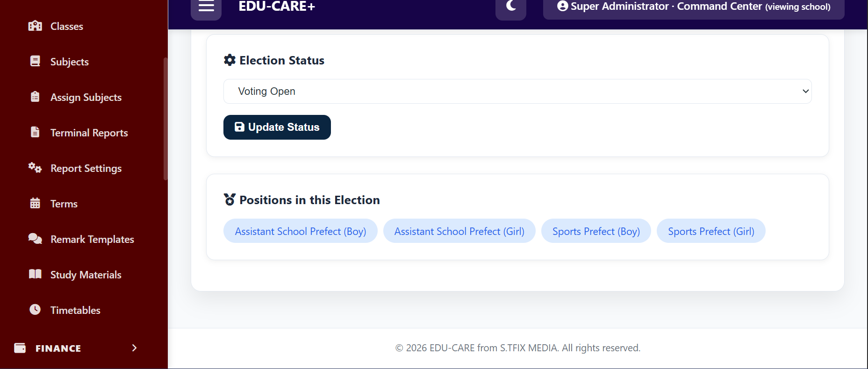Open the Timetables menu item
The width and height of the screenshot is (868, 369).
(x=75, y=310)
